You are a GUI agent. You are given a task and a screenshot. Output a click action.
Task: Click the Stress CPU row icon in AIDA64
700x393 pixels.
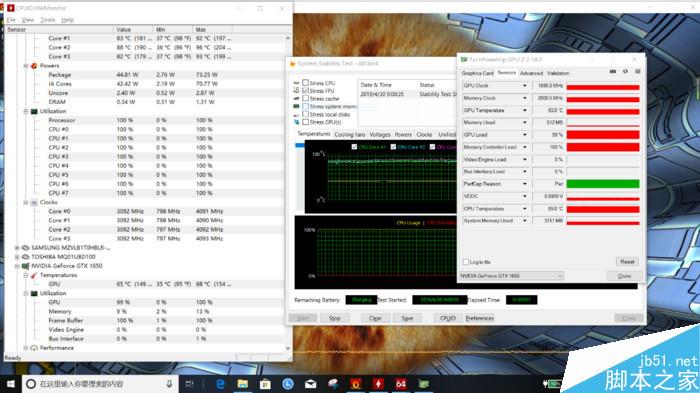pos(296,83)
